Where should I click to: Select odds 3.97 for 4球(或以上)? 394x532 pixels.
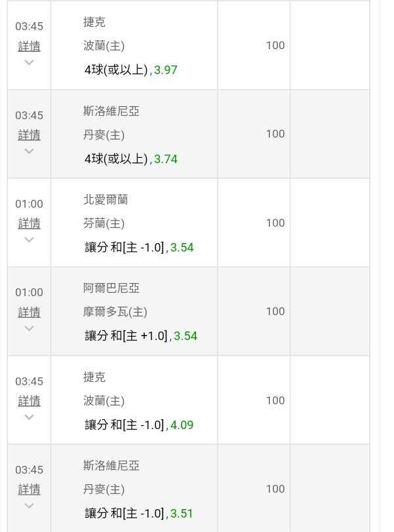click(166, 70)
